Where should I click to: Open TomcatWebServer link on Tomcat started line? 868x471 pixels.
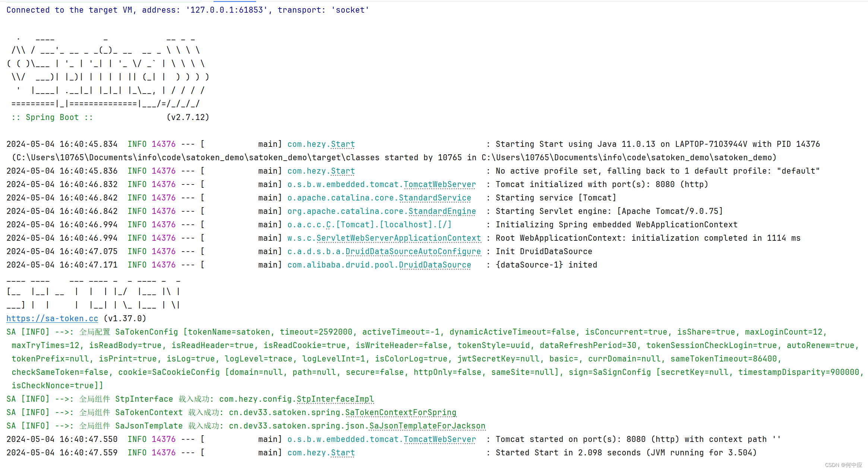point(440,439)
